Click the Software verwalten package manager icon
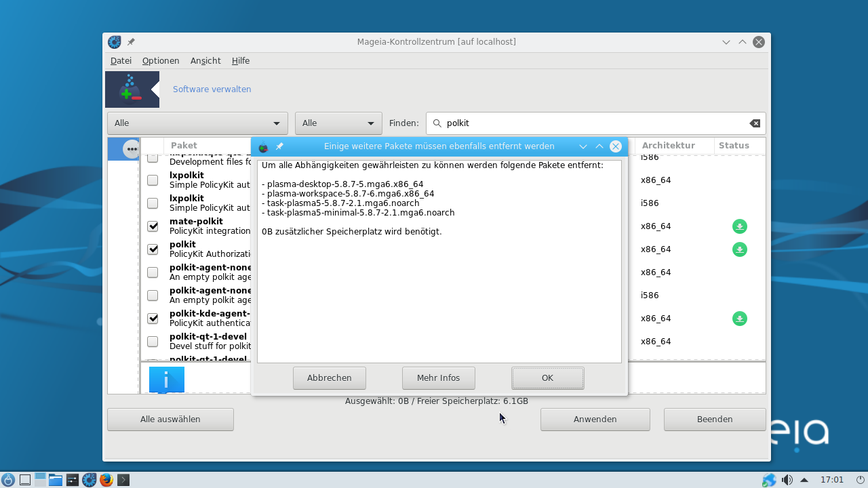Image resolution: width=868 pixels, height=488 pixels. [132, 89]
